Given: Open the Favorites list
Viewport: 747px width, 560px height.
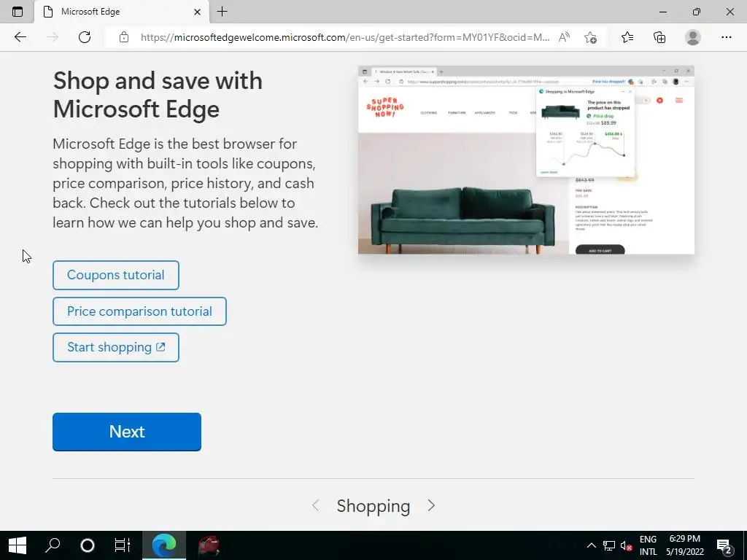Looking at the screenshot, I should (627, 37).
